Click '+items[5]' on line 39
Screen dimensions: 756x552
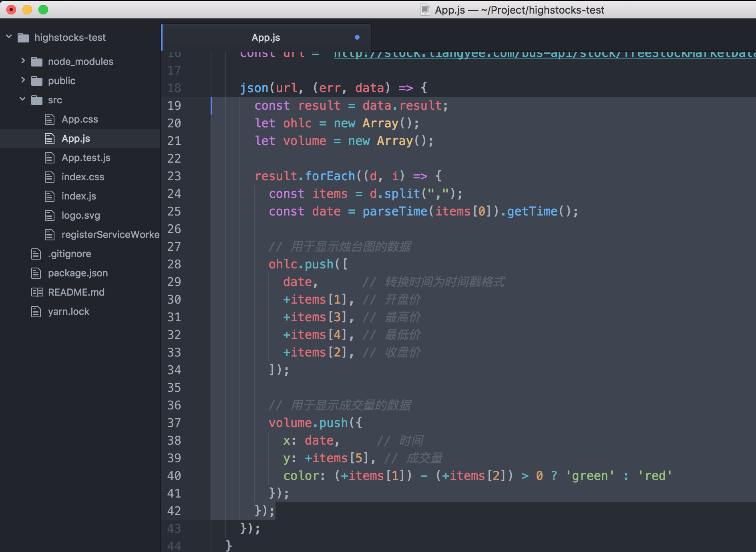coord(337,458)
